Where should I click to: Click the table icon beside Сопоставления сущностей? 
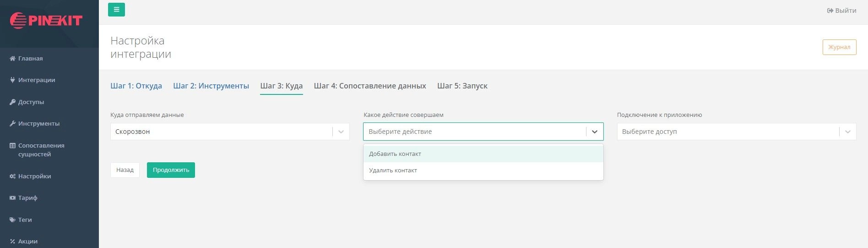click(x=12, y=146)
